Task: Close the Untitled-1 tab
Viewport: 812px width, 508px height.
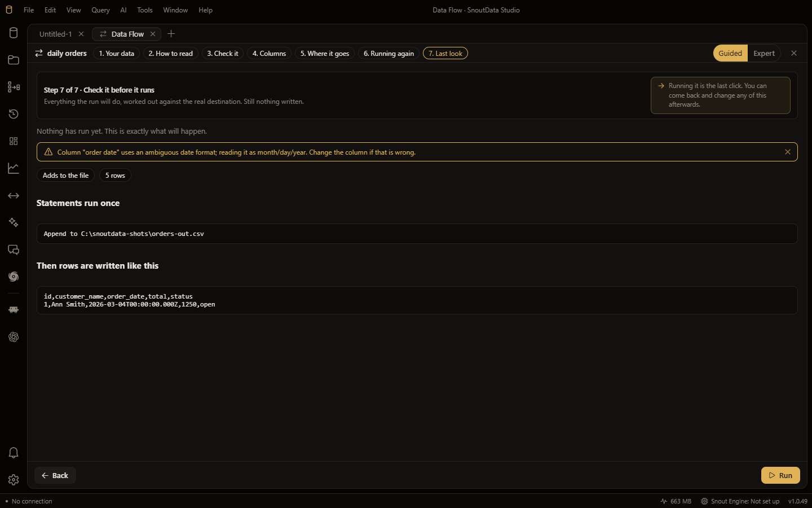Action: click(81, 34)
